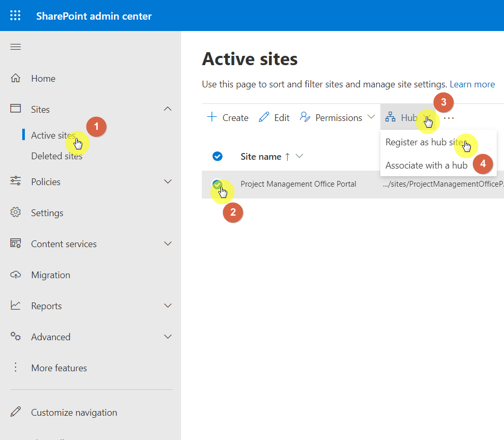The height and width of the screenshot is (440, 504).
Task: Click the Edit button label
Action: pos(281,117)
